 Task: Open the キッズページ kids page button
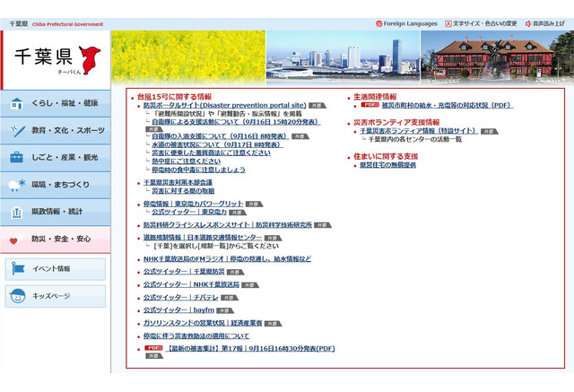(56, 296)
